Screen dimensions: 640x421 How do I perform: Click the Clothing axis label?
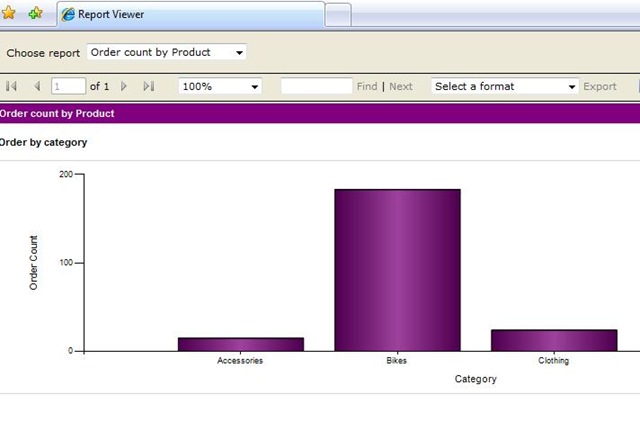(553, 361)
